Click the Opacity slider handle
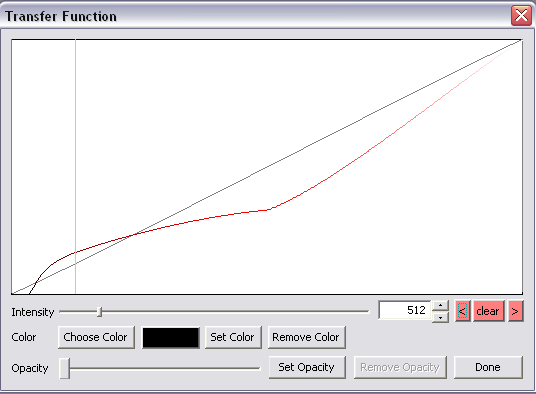 tap(65, 368)
